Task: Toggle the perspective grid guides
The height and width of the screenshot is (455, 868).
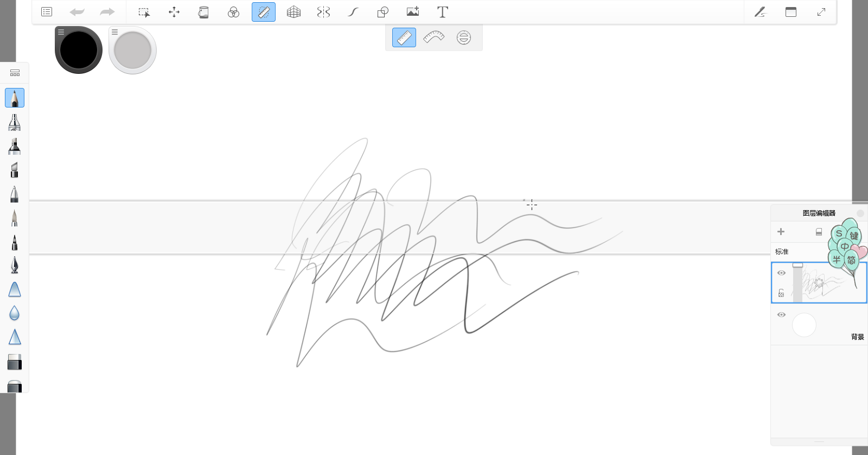Action: coord(293,12)
